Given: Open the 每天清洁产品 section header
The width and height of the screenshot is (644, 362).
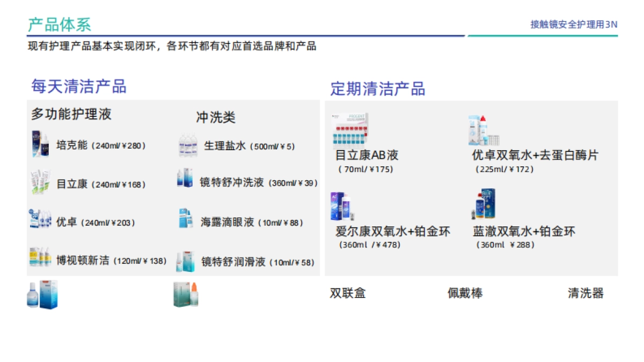Looking at the screenshot, I should click(x=80, y=87).
